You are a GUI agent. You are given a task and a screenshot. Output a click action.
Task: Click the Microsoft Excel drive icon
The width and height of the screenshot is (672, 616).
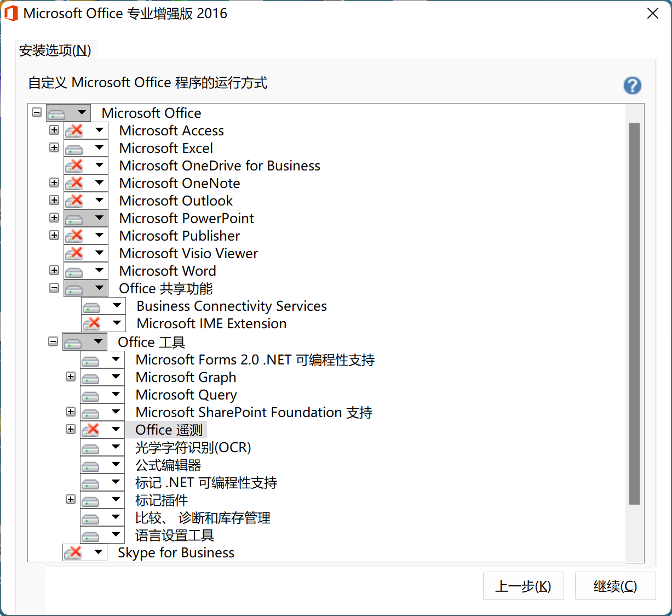pyautogui.click(x=74, y=149)
